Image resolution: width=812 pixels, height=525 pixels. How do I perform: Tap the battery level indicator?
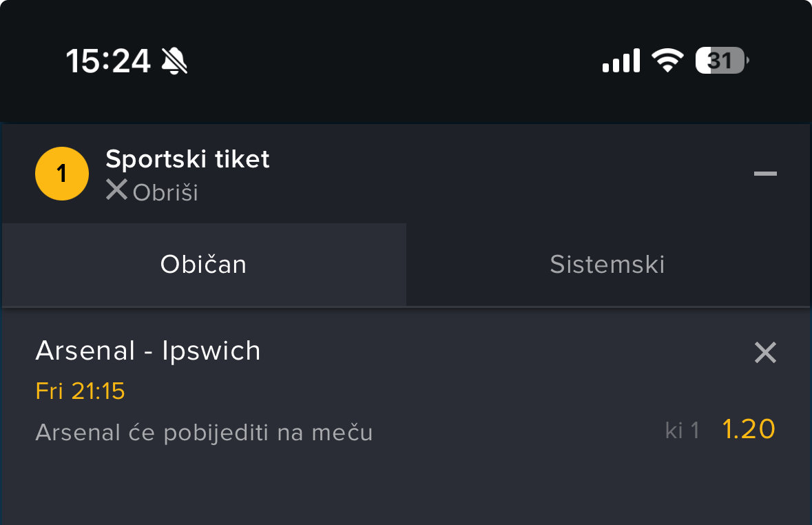pyautogui.click(x=721, y=61)
